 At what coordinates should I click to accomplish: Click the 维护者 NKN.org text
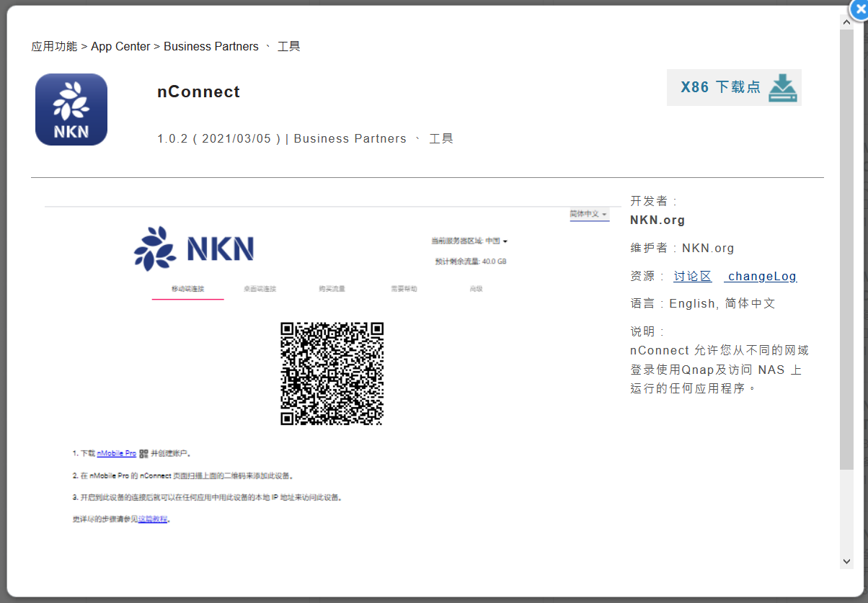[682, 249]
